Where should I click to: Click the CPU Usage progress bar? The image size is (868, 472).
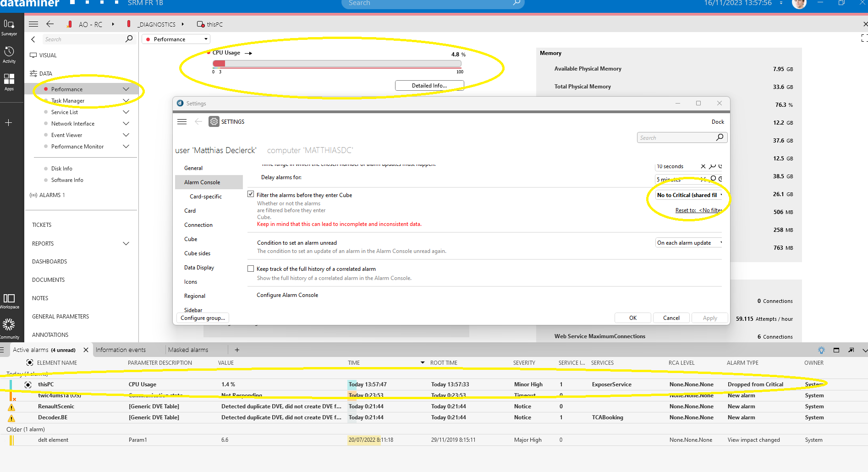(337, 64)
